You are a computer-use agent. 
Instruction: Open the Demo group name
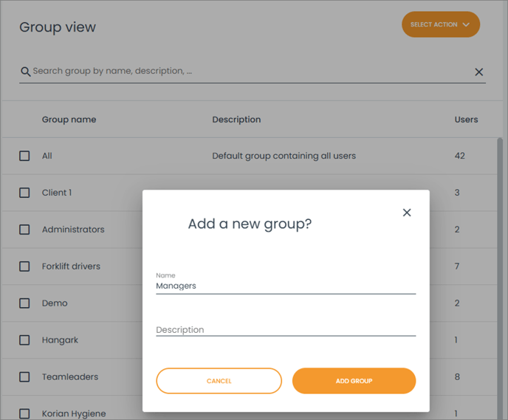point(55,303)
